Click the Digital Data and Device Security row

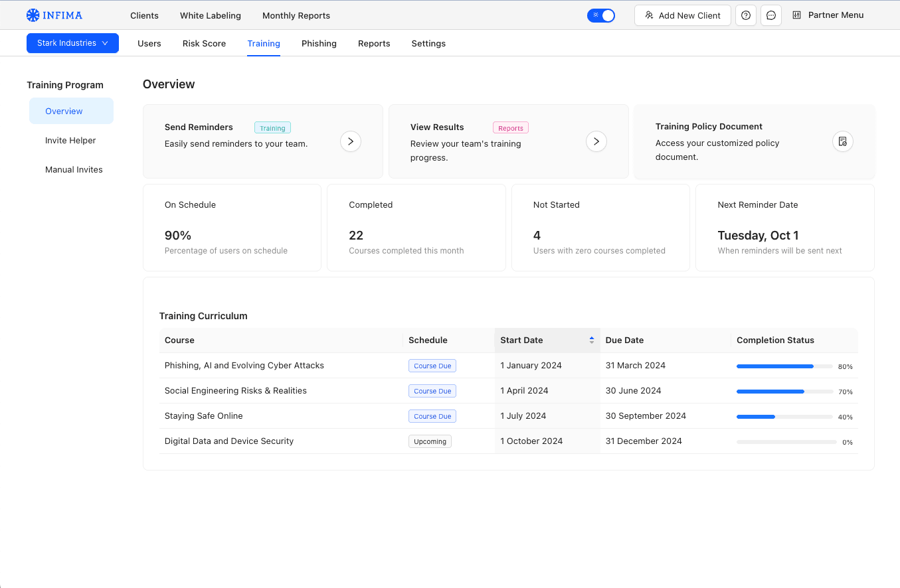point(229,441)
